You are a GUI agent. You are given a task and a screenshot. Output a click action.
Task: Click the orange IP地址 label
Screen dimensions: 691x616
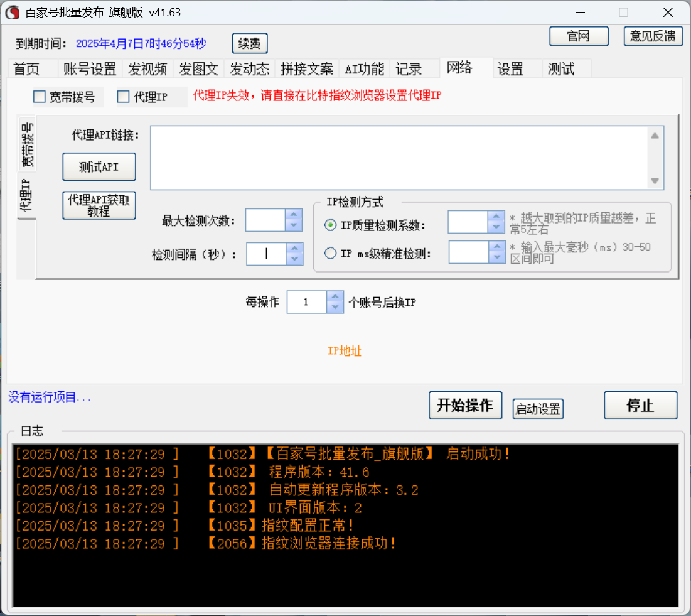coord(345,351)
